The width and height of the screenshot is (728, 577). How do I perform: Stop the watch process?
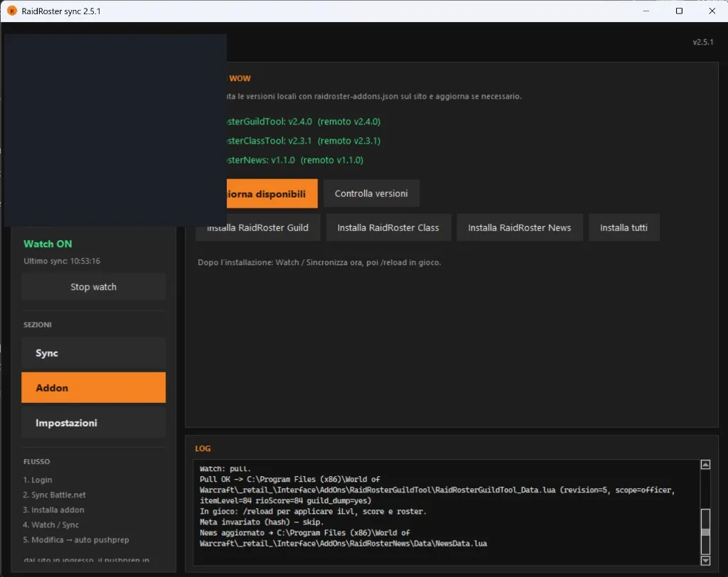pyautogui.click(x=93, y=287)
